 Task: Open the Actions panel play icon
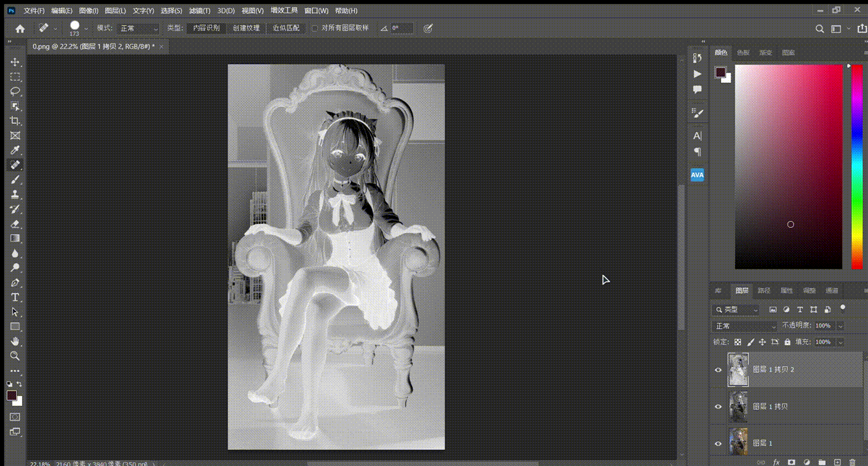point(697,74)
